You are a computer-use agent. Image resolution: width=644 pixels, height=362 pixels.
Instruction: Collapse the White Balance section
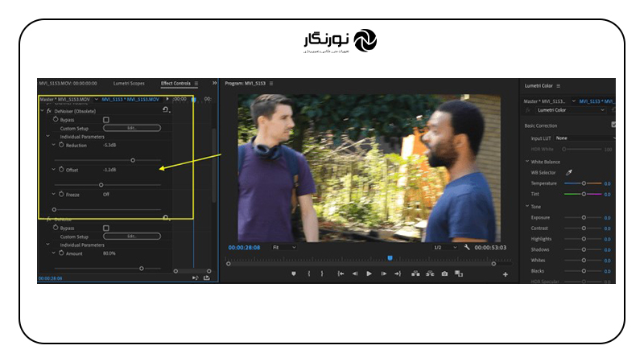pyautogui.click(x=527, y=162)
